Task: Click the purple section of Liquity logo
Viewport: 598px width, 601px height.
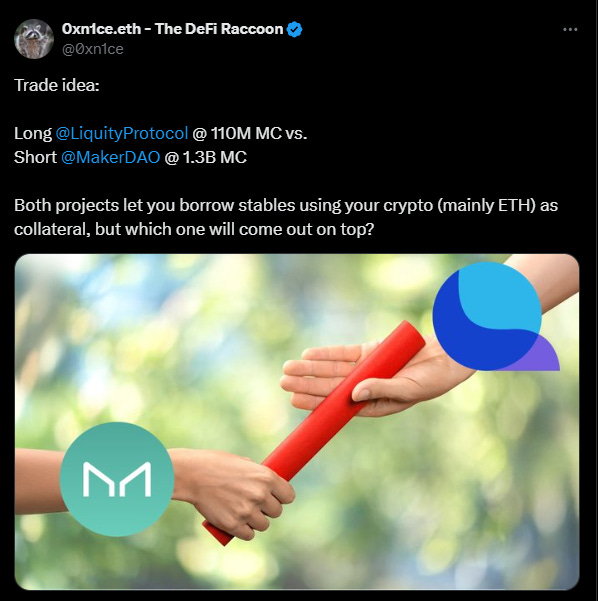Action: [546, 355]
